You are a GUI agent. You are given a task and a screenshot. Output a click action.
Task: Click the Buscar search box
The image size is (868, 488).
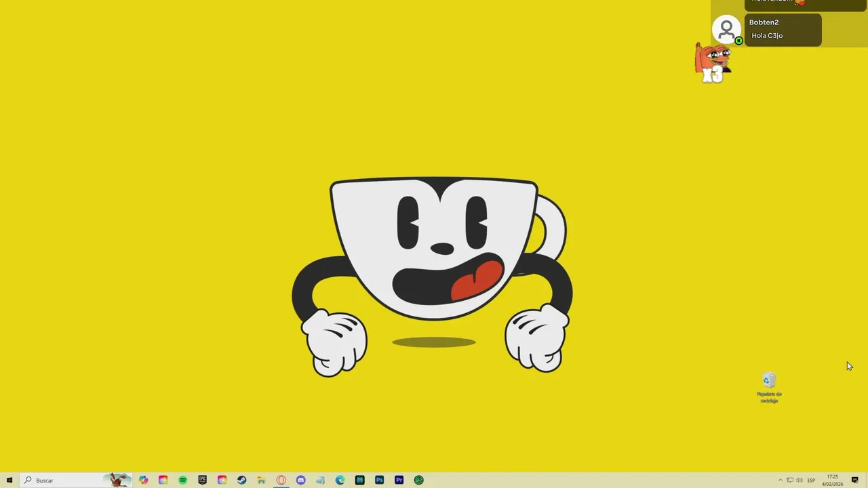coord(75,480)
